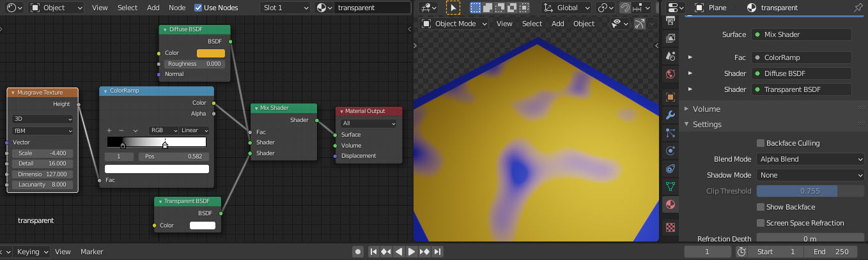The width and height of the screenshot is (868, 260).
Task: Click the yellow Diffuse BSDF color swatch
Action: tap(210, 53)
